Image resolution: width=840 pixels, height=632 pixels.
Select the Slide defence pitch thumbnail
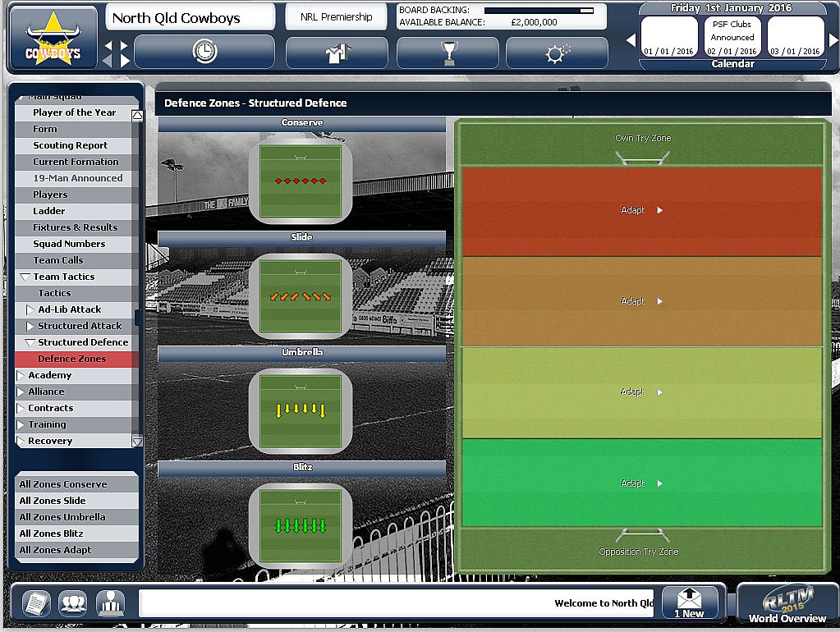coord(301,295)
